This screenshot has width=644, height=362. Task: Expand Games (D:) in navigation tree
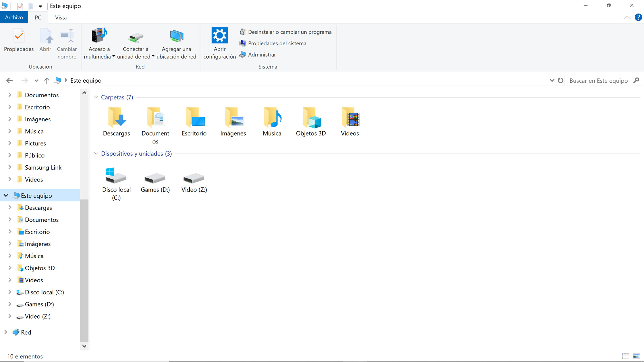coord(10,304)
